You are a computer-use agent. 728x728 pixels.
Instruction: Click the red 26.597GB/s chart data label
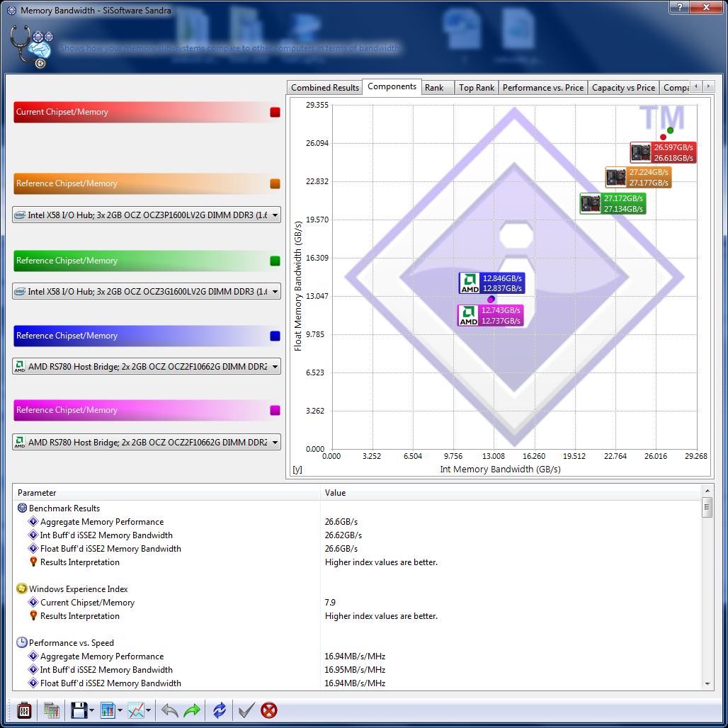pyautogui.click(x=663, y=153)
